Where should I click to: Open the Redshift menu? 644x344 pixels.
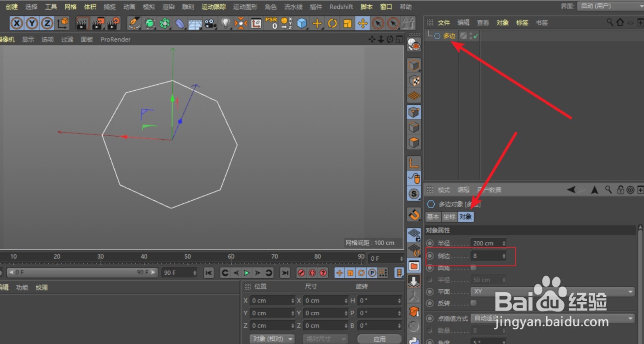[x=341, y=6]
